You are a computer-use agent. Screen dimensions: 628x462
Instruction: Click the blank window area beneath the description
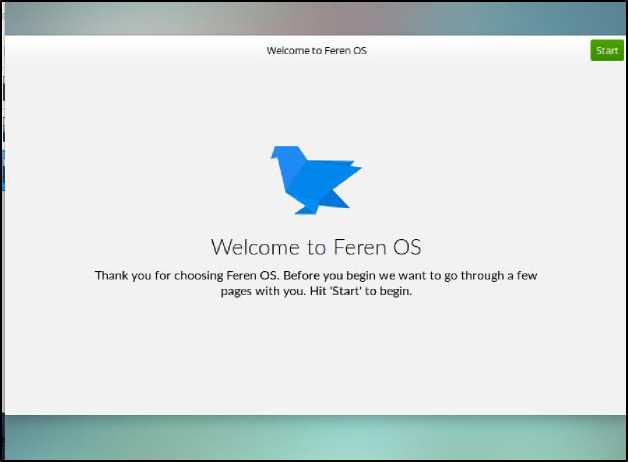coord(314,356)
